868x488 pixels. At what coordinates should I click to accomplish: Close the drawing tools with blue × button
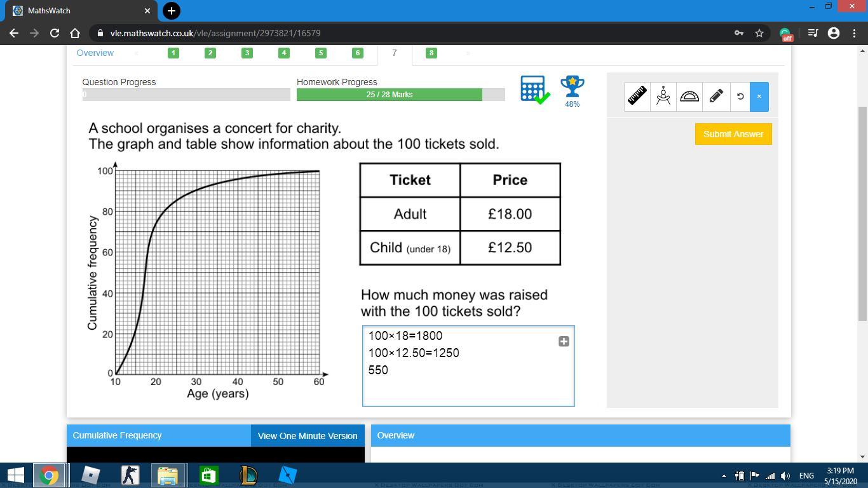click(x=759, y=97)
